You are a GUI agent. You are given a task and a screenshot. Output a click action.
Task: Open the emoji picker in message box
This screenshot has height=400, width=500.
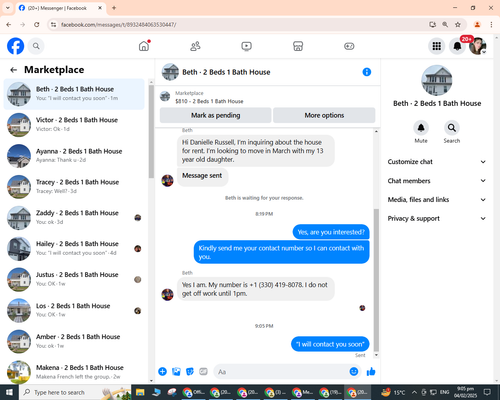click(354, 371)
